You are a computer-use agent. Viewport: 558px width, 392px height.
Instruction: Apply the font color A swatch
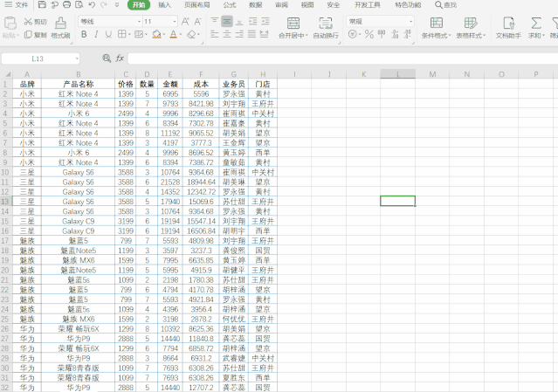(x=173, y=35)
